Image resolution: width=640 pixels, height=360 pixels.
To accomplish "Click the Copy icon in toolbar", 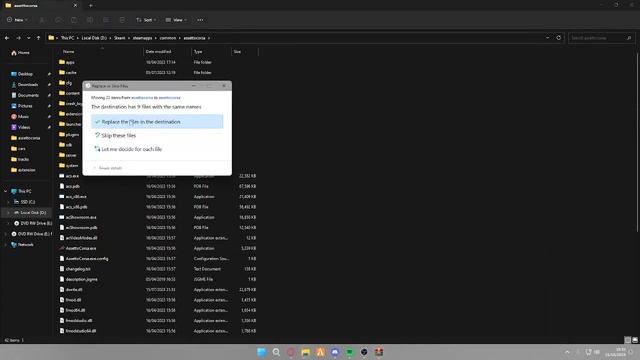I will [x=58, y=20].
